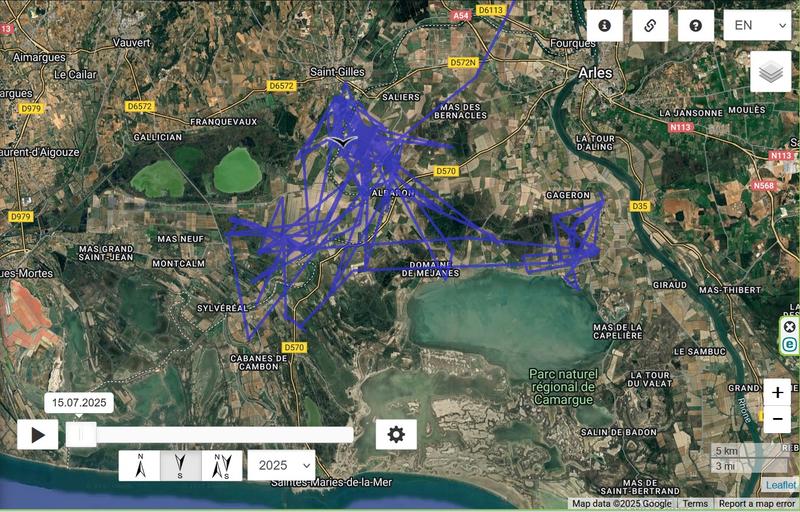This screenshot has width=800, height=512.
Task: Click the Saliers place label
Action: [x=401, y=96]
